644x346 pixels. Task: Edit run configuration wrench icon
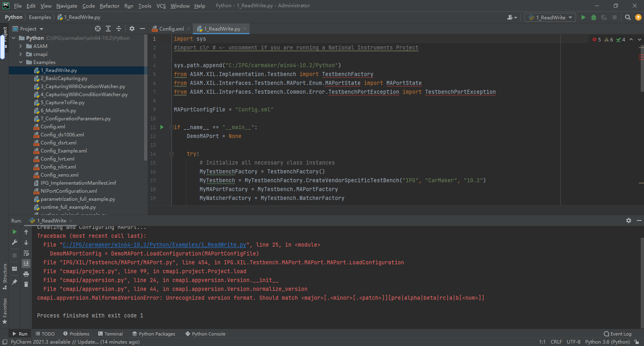click(x=14, y=242)
